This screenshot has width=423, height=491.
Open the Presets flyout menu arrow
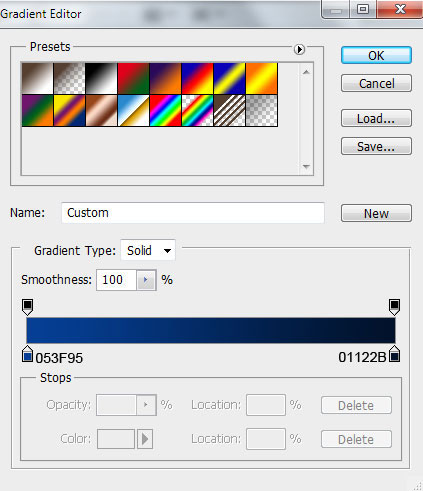click(299, 49)
